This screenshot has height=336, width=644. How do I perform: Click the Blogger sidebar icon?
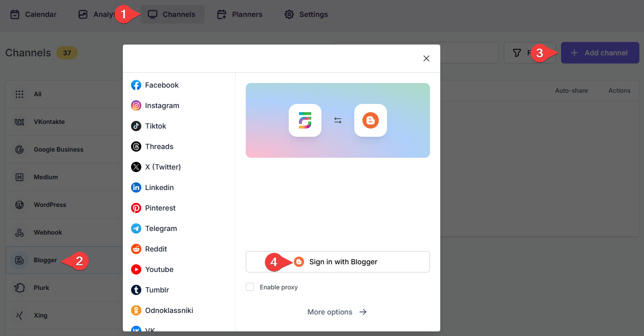pos(19,260)
